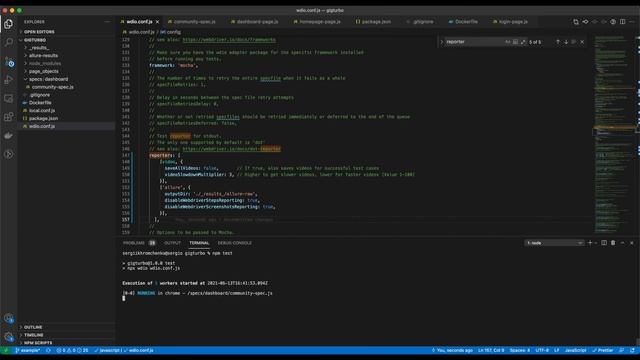This screenshot has height=360, width=640.
Task: Switch to the community-spec.js tab
Action: tap(194, 22)
